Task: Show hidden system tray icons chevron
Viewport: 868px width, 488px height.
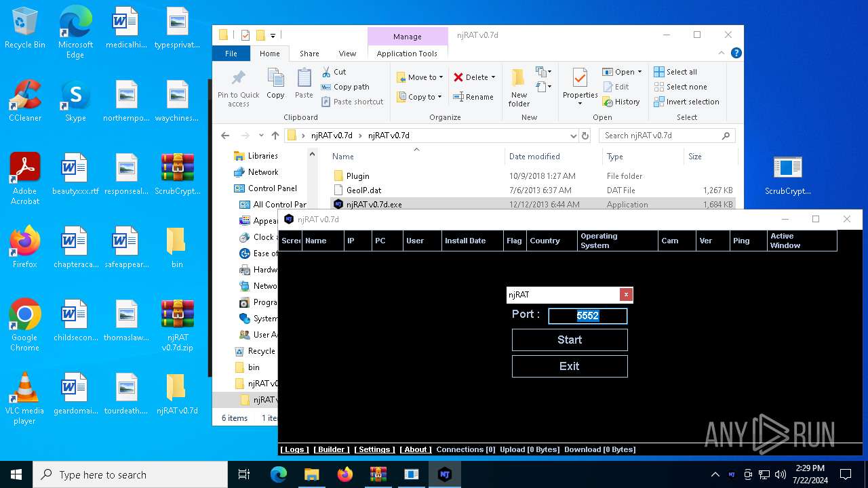Action: [x=715, y=474]
